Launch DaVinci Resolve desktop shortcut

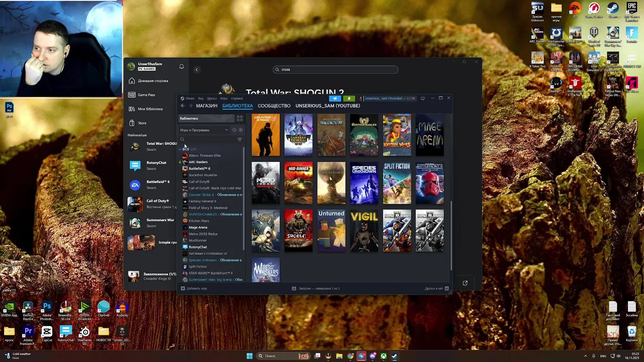tap(28, 311)
